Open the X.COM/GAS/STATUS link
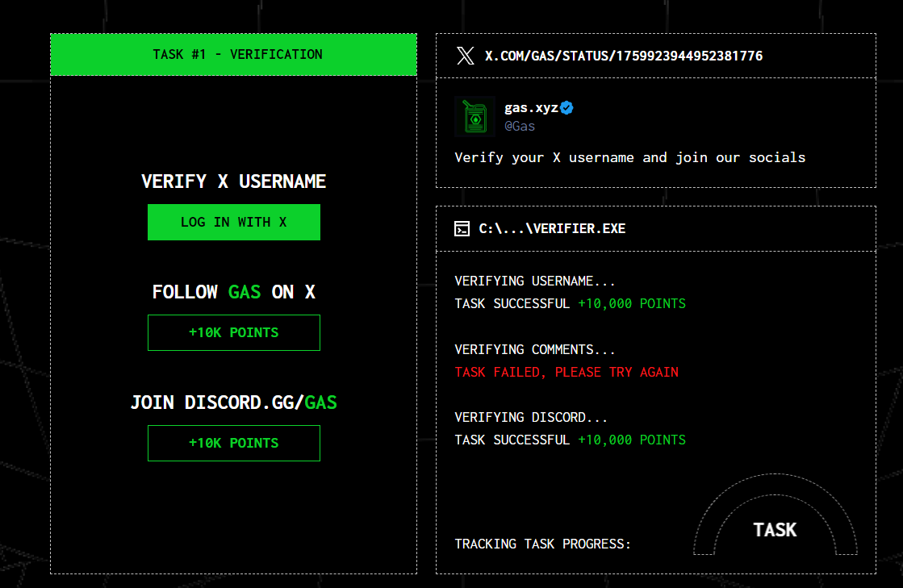Image resolution: width=903 pixels, height=588 pixels. coord(624,56)
